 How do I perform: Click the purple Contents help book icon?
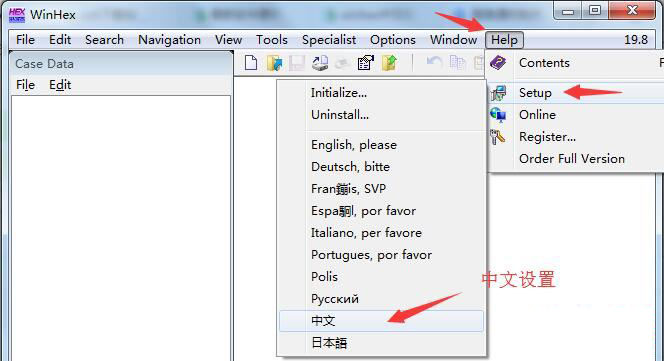pyautogui.click(x=498, y=63)
